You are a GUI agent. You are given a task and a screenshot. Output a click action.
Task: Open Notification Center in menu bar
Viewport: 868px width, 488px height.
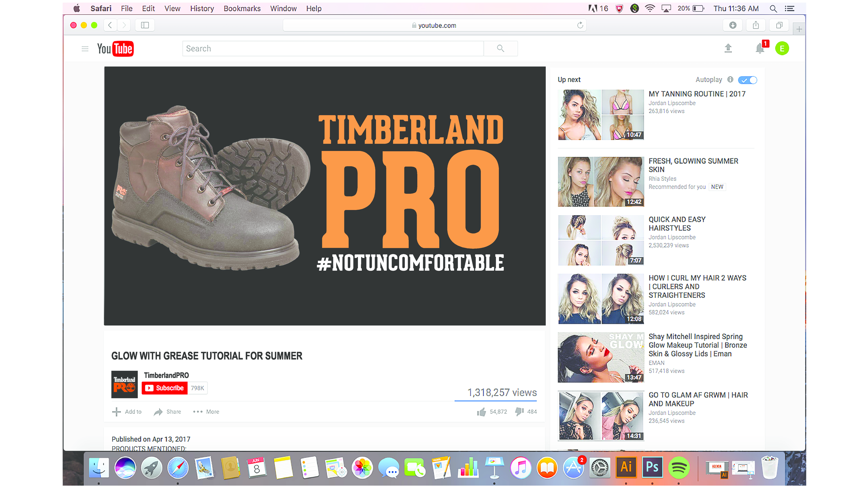[x=790, y=9]
